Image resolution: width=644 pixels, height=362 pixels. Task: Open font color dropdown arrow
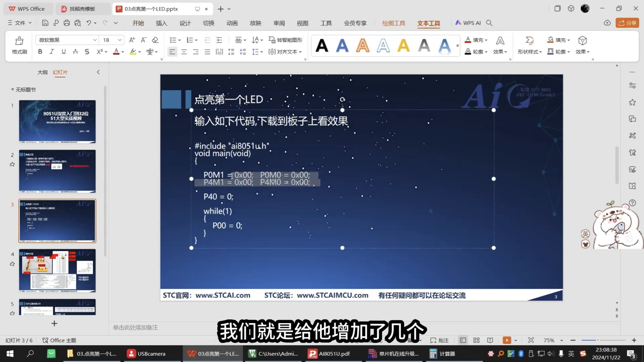point(123,52)
